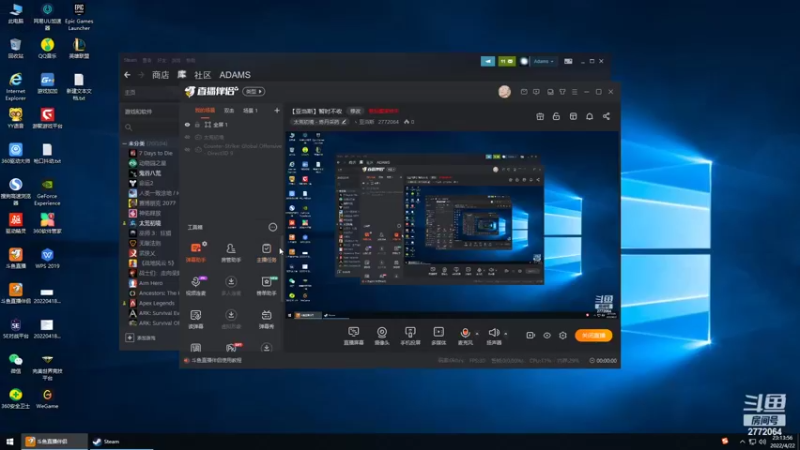Viewport: 800px width, 450px height.
Task: Open the 斗鱼直播伴侣使用教程 link at the bottom
Action: [216, 360]
